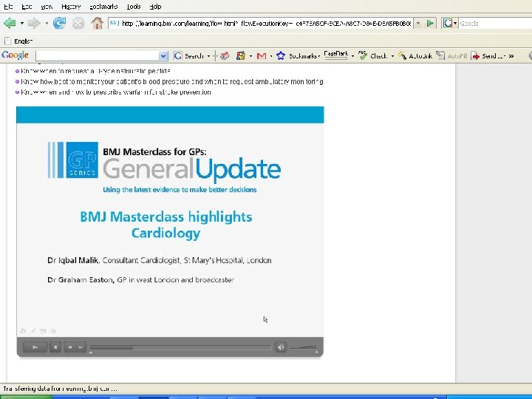532x399 pixels.
Task: Open the View menu
Action: (x=47, y=7)
